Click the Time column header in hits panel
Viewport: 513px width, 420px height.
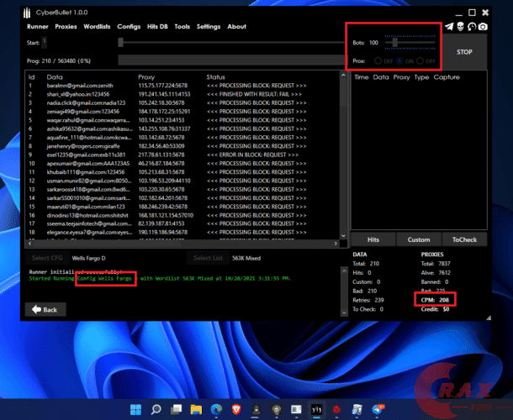362,77
